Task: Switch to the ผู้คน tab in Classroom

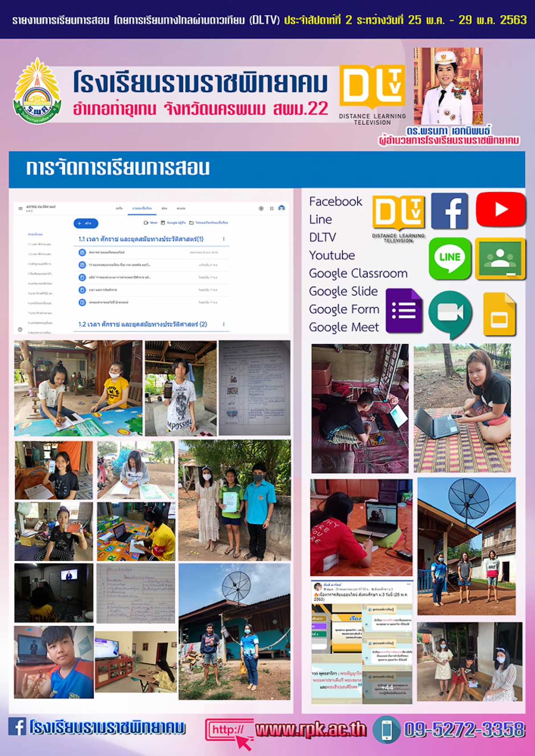Action: point(164,208)
